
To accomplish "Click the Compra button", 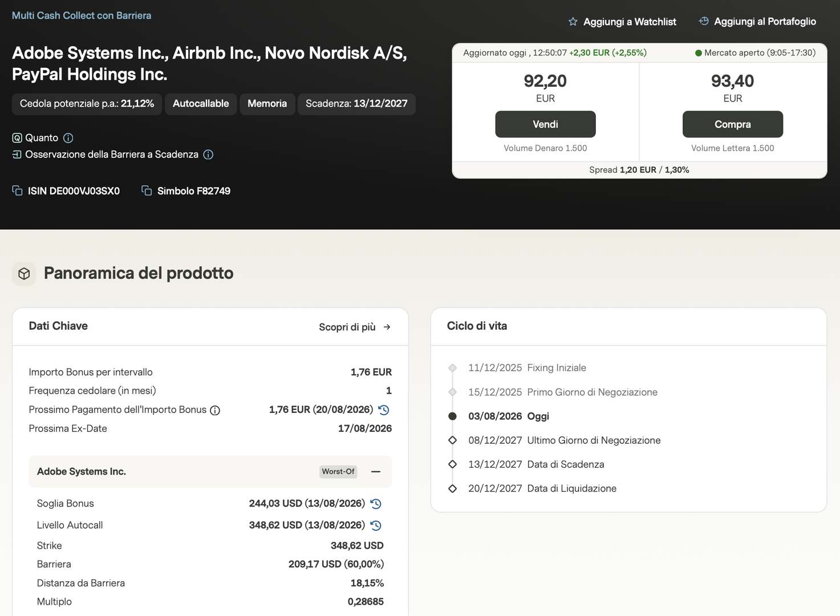I will [733, 124].
